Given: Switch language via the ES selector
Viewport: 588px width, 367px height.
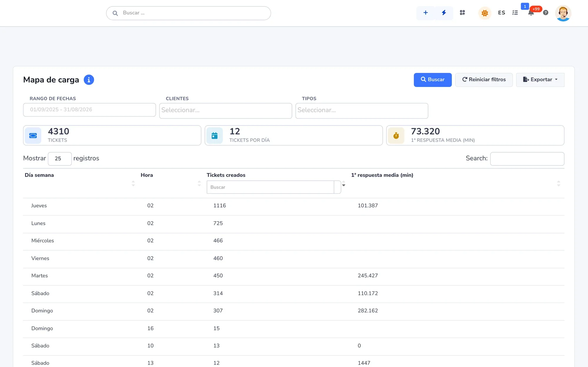Looking at the screenshot, I should (501, 13).
